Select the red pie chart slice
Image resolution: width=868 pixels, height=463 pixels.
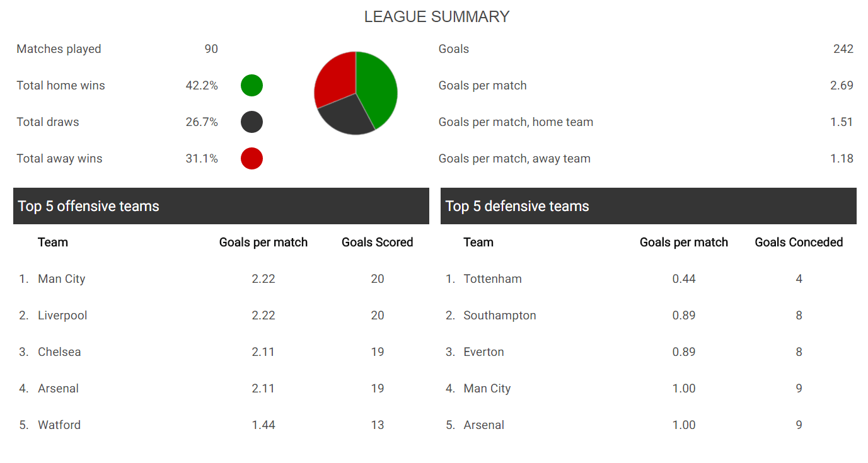click(333, 79)
